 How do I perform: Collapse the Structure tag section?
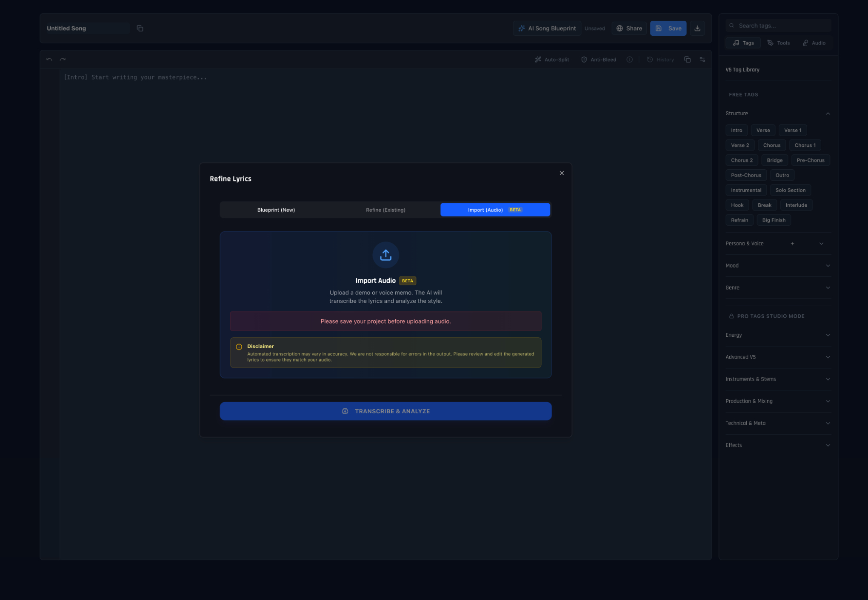(828, 113)
